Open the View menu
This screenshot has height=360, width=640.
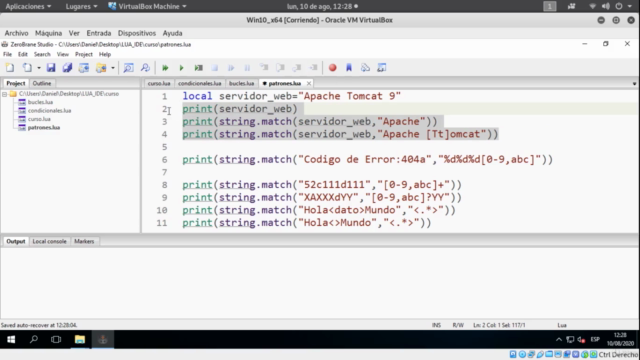pos(62,54)
